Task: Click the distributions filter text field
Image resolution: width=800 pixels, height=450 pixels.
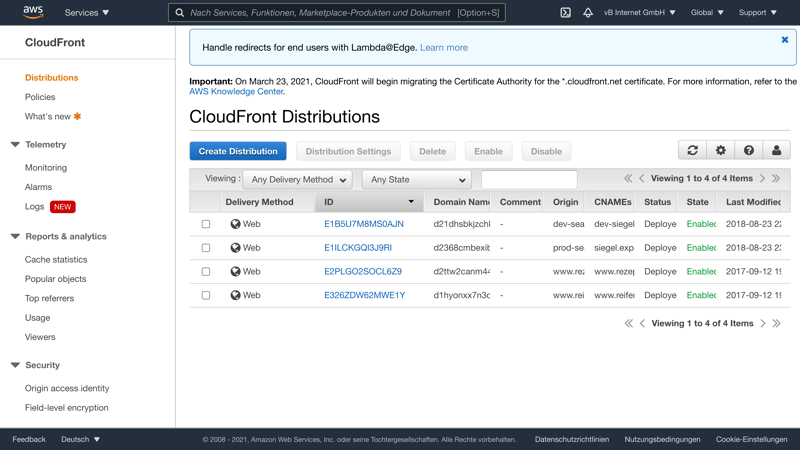Action: click(x=529, y=180)
